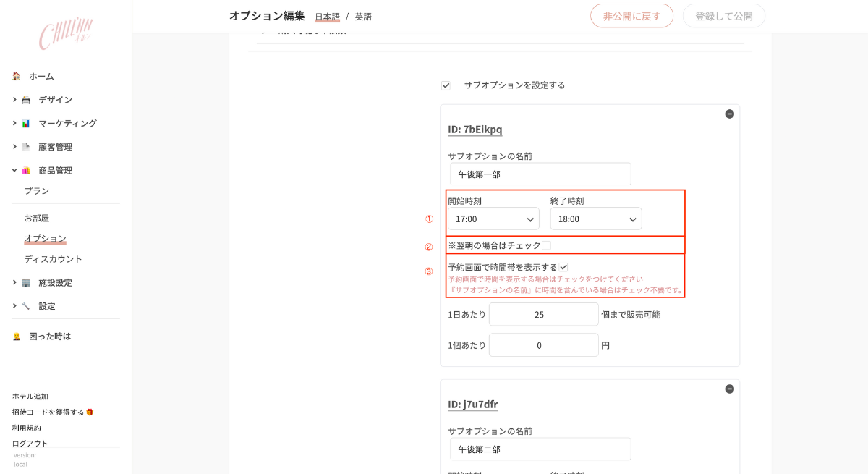Click the 顧客管理 document icon
This screenshot has height=474, width=868.
pos(26,147)
